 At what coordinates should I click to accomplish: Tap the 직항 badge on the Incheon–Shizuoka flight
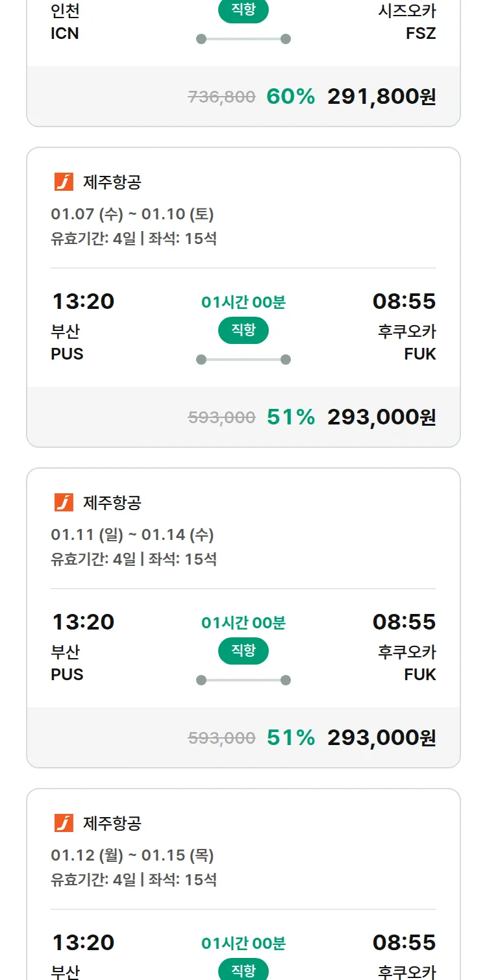(x=243, y=11)
